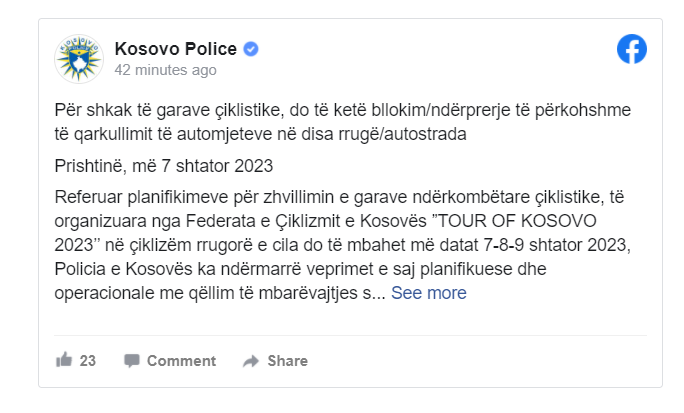684x413 pixels.
Task: Click the share arrow icon
Action: pyautogui.click(x=251, y=361)
